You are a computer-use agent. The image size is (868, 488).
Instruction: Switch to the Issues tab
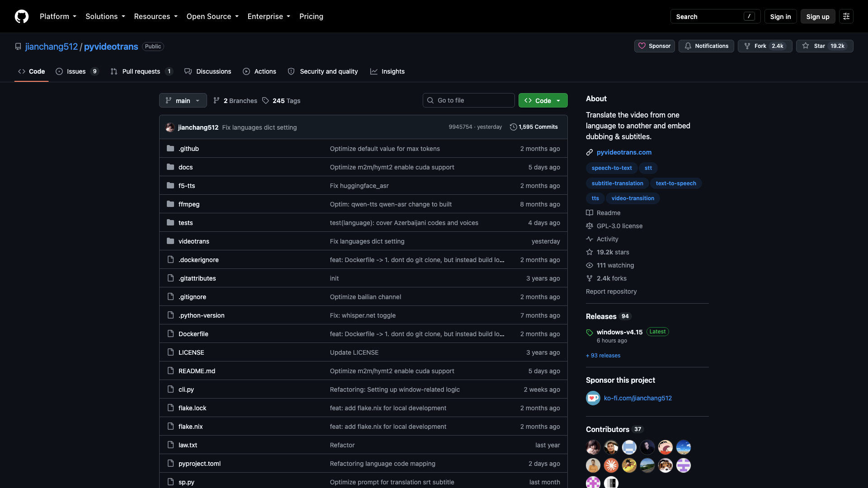click(x=77, y=71)
